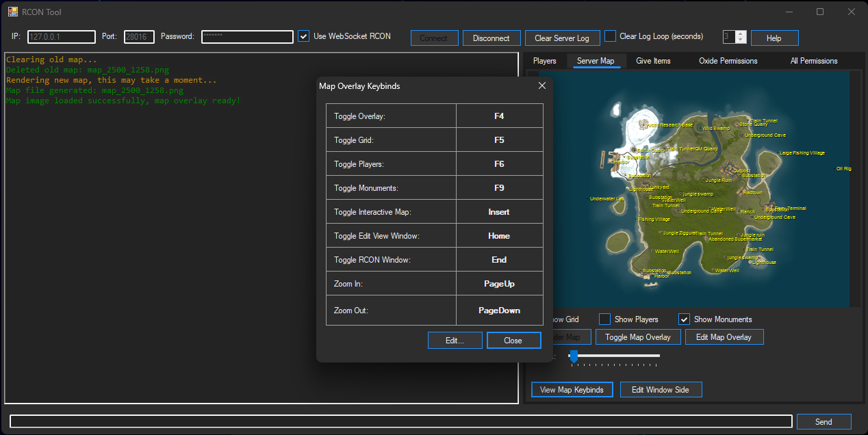The height and width of the screenshot is (435, 868).
Task: Click the F4 keybind cell
Action: point(499,116)
